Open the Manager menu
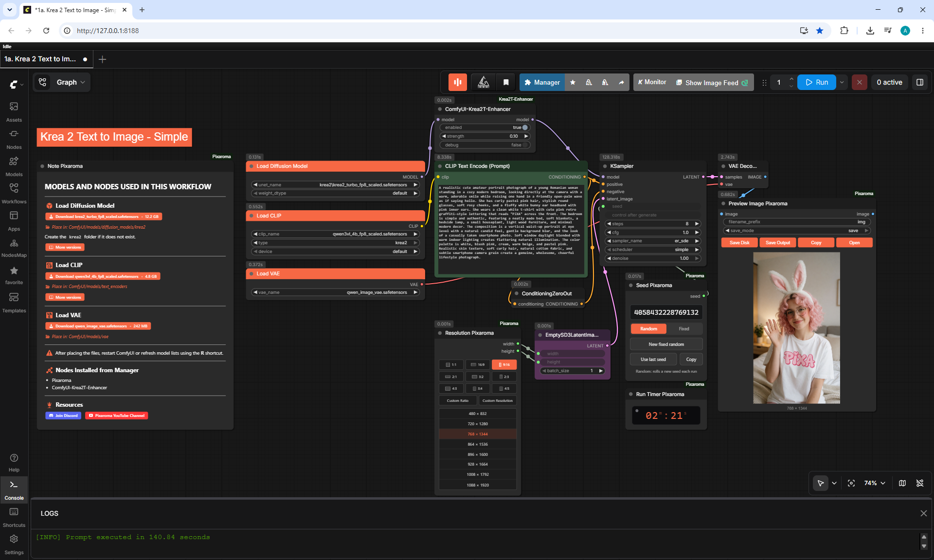The image size is (934, 560). (x=542, y=82)
